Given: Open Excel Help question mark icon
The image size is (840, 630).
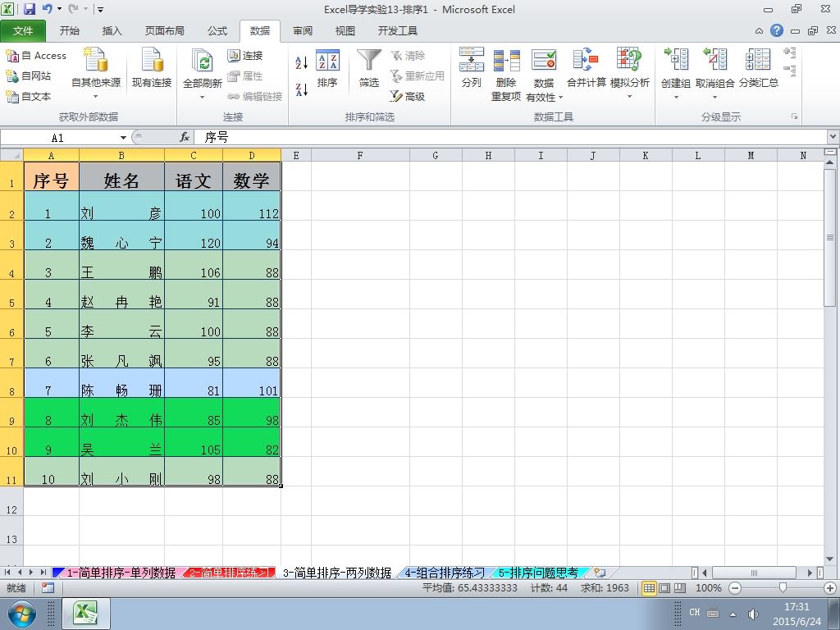Looking at the screenshot, I should click(777, 30).
